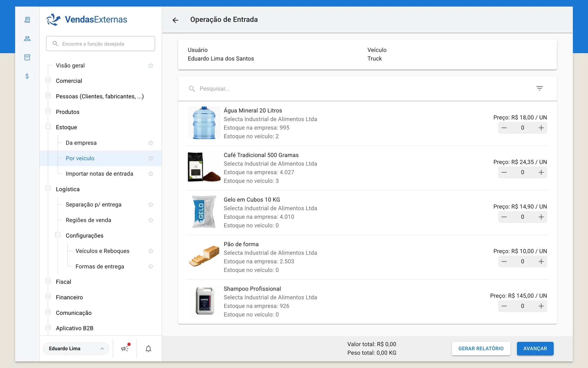Viewport: 588px width, 368px height.
Task: Click the Shampoo Profissional product image
Action: [205, 301]
